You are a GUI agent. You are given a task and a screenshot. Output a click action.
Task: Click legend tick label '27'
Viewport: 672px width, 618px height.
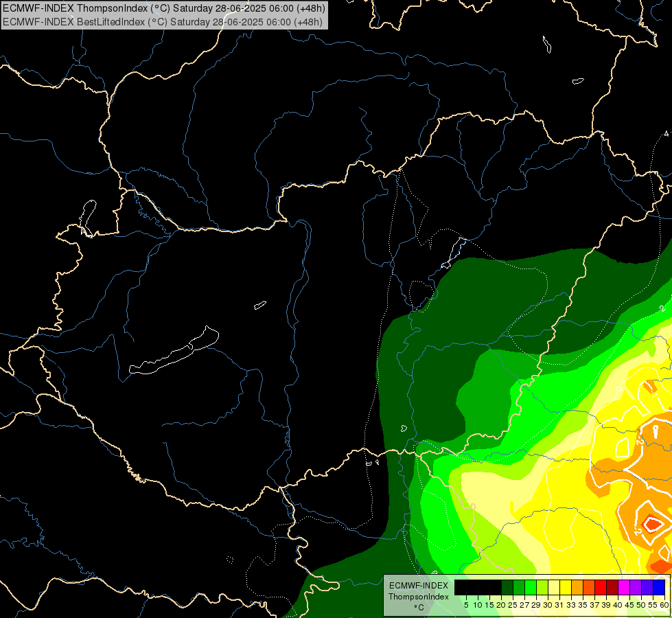point(524,605)
